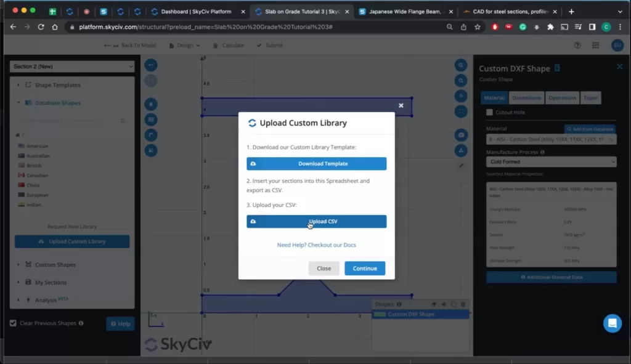Click Back To Model in top bar
Viewport: 631px width, 364px height.
click(x=130, y=46)
